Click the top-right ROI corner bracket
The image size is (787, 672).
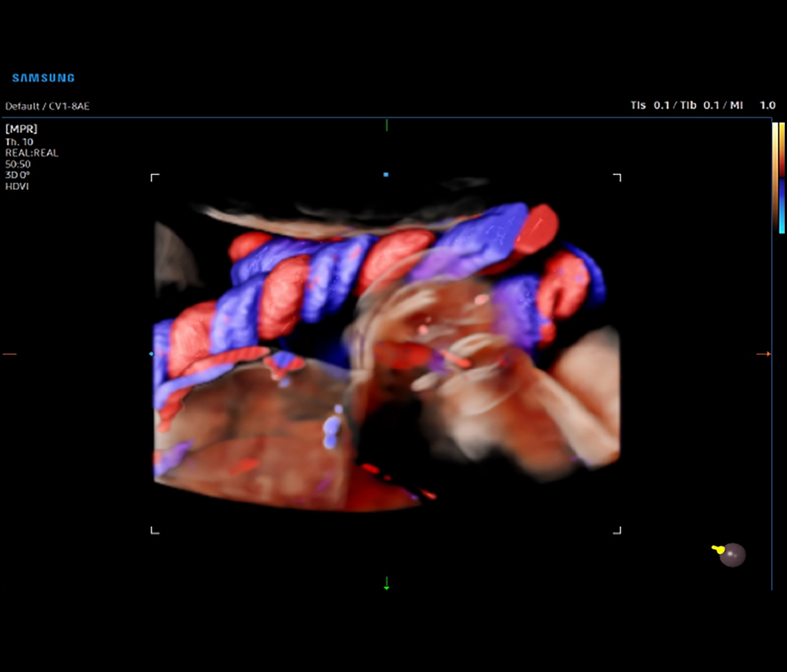[617, 177]
